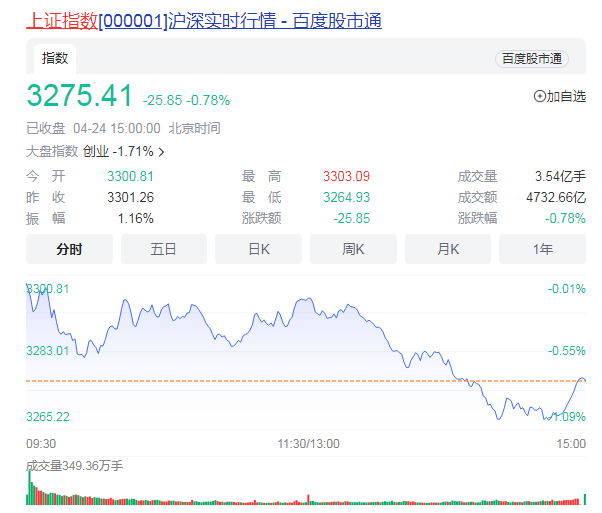602x513 pixels.
Task: Show the 五日 chart view
Action: tap(163, 249)
